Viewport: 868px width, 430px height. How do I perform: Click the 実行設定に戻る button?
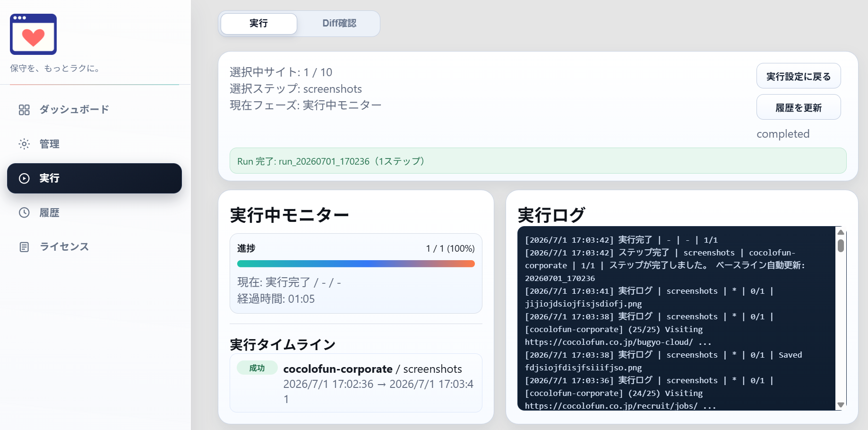click(x=799, y=76)
